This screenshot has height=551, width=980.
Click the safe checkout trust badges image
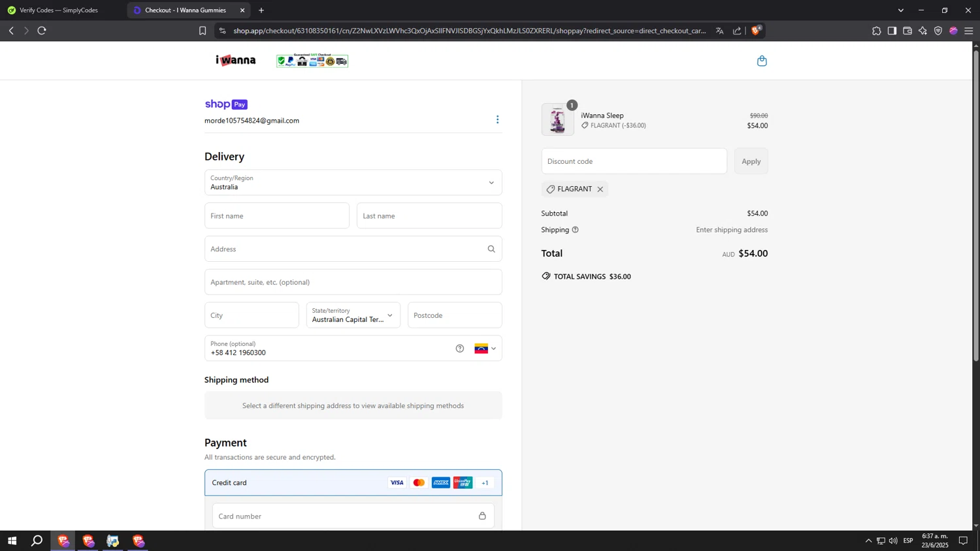(312, 61)
